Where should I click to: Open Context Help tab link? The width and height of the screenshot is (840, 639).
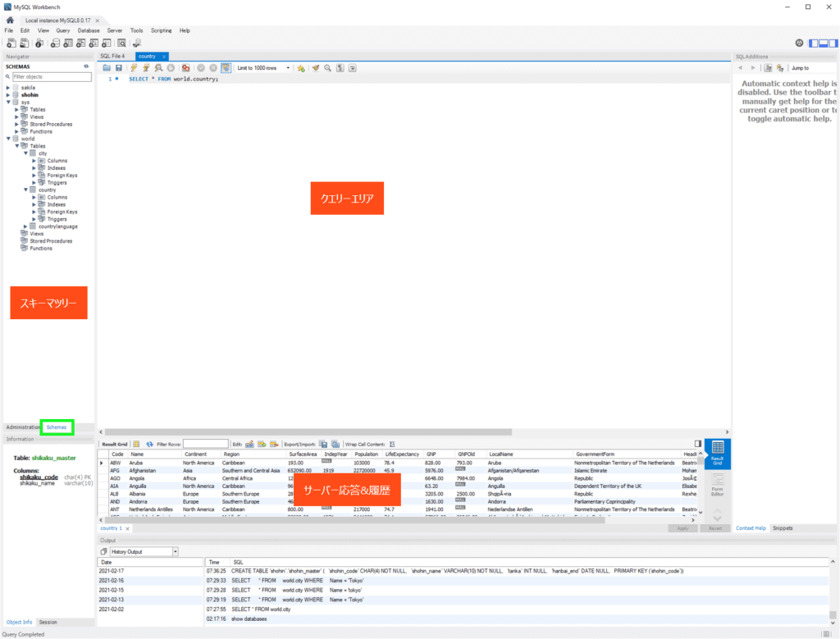[x=751, y=528]
